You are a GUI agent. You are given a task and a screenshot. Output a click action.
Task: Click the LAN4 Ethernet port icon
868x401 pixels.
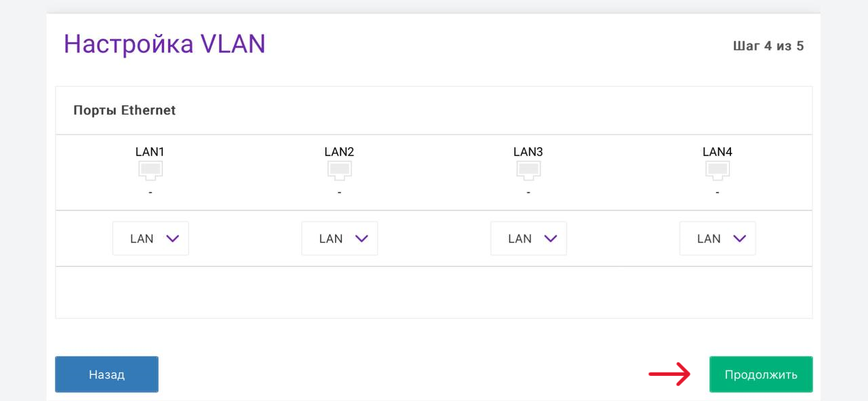pyautogui.click(x=717, y=170)
